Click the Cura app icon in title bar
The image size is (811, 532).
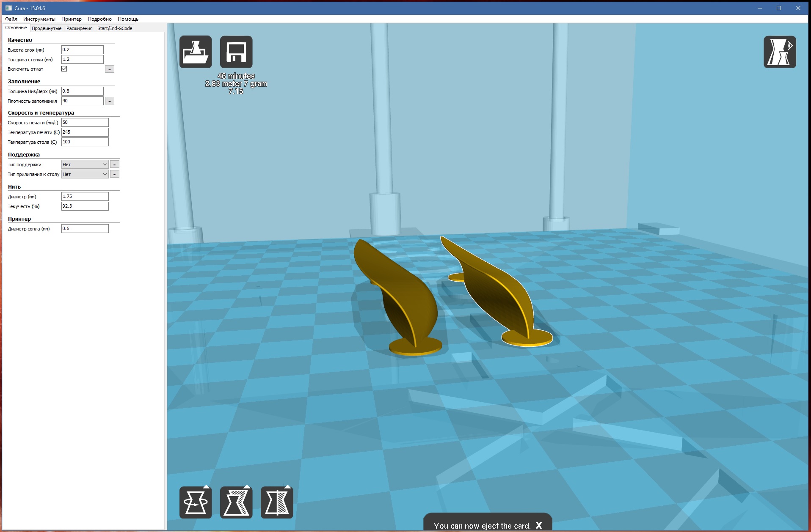(8, 8)
